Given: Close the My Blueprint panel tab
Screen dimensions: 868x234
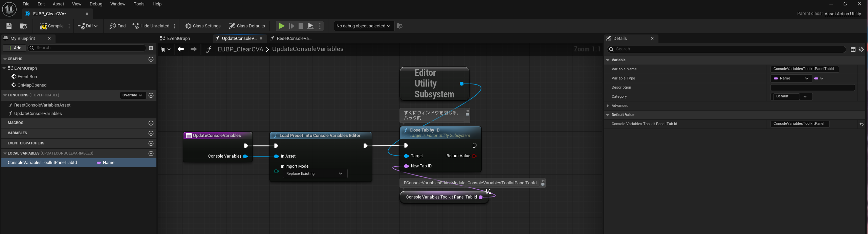Looking at the screenshot, I should coord(49,39).
